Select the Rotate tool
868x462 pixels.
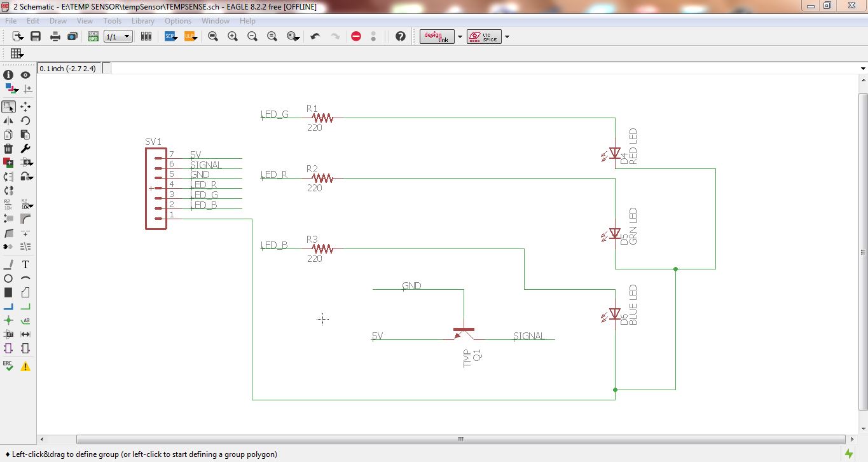pyautogui.click(x=26, y=120)
